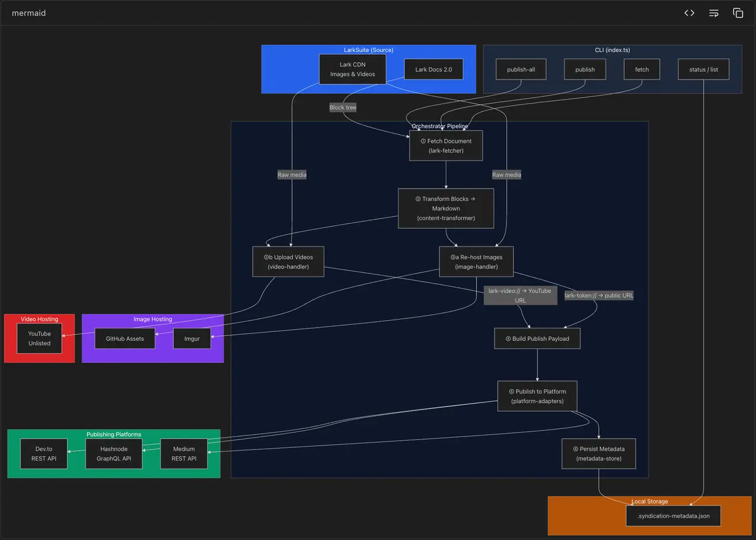This screenshot has height=540, width=756.
Task: Click the "Fetch Document (lark-fetcher)" node
Action: point(445,145)
